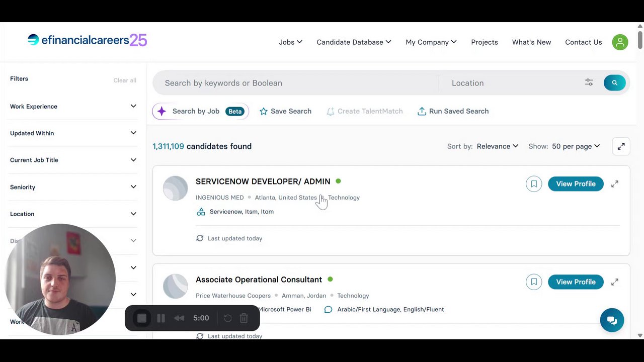Click the presenter webcam bubble
This screenshot has height=362, width=644.
coord(60,279)
